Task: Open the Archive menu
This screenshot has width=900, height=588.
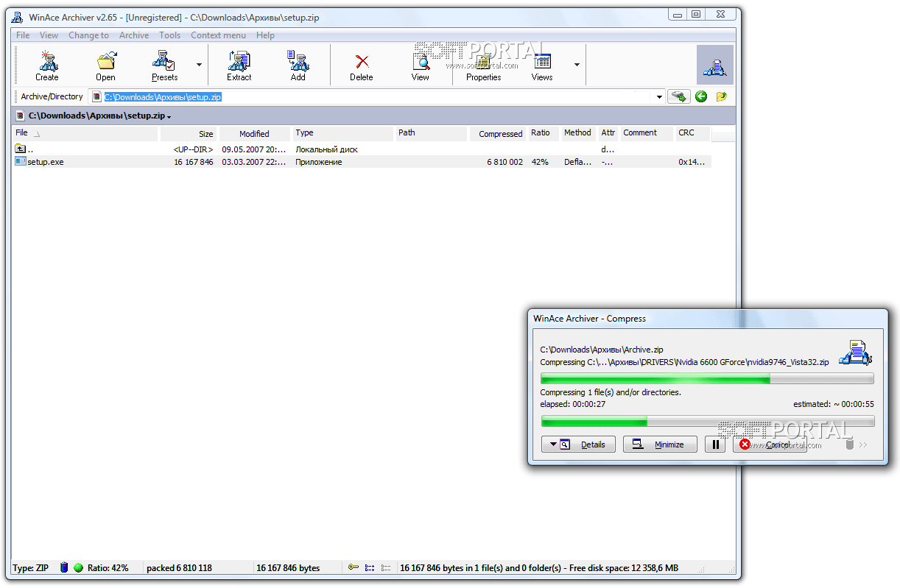Action: pos(134,35)
